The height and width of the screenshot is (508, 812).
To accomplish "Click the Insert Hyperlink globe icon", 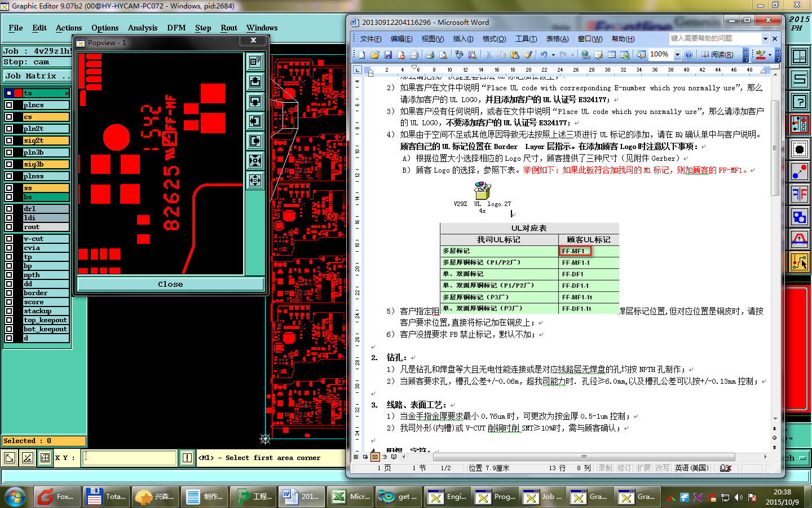I will click(585, 55).
